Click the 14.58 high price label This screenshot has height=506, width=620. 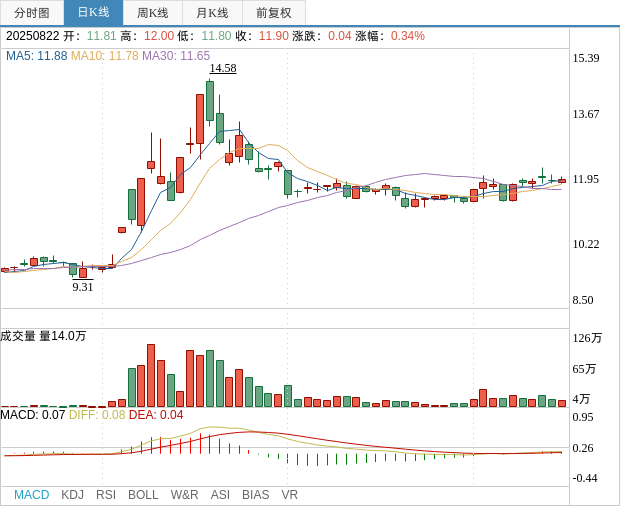[223, 68]
